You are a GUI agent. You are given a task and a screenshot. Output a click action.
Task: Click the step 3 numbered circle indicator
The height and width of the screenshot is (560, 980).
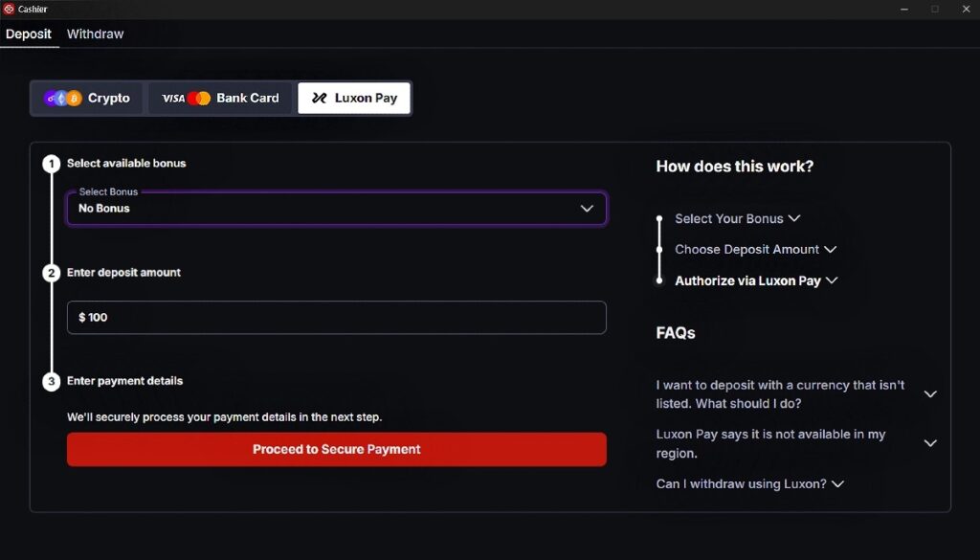51,381
